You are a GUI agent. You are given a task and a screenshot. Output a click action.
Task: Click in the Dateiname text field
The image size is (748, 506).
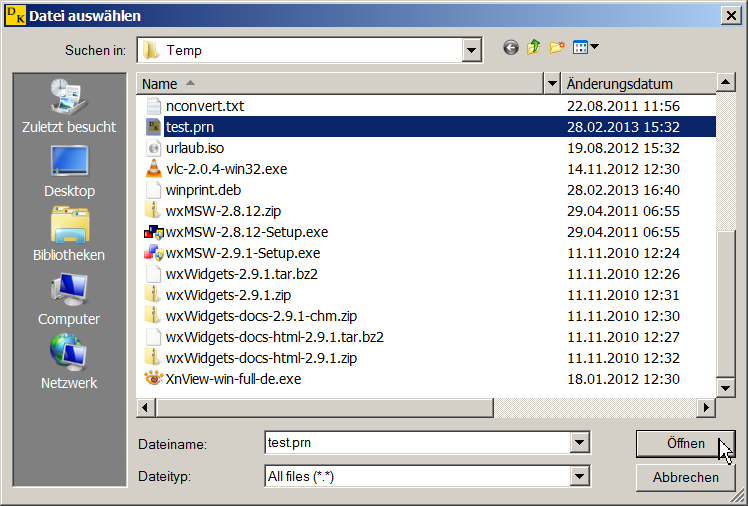(x=415, y=443)
